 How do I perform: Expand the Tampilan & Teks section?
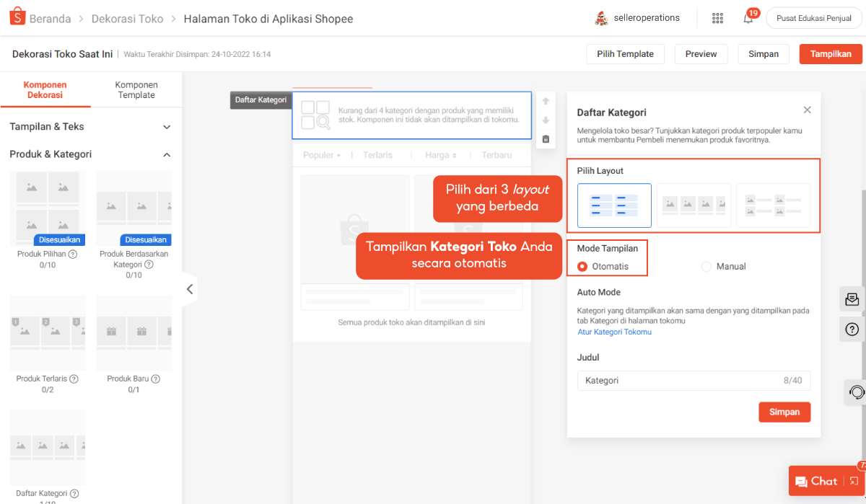167,127
